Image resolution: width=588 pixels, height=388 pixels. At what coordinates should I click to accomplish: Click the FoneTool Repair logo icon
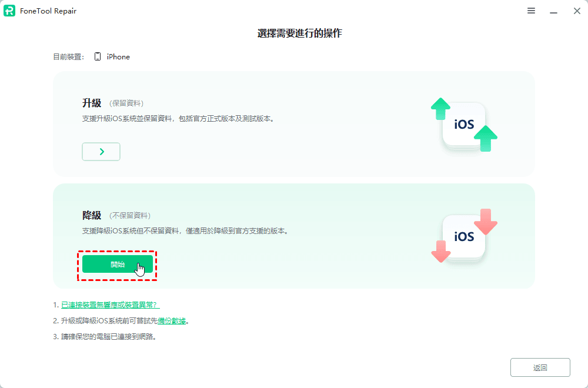9,11
